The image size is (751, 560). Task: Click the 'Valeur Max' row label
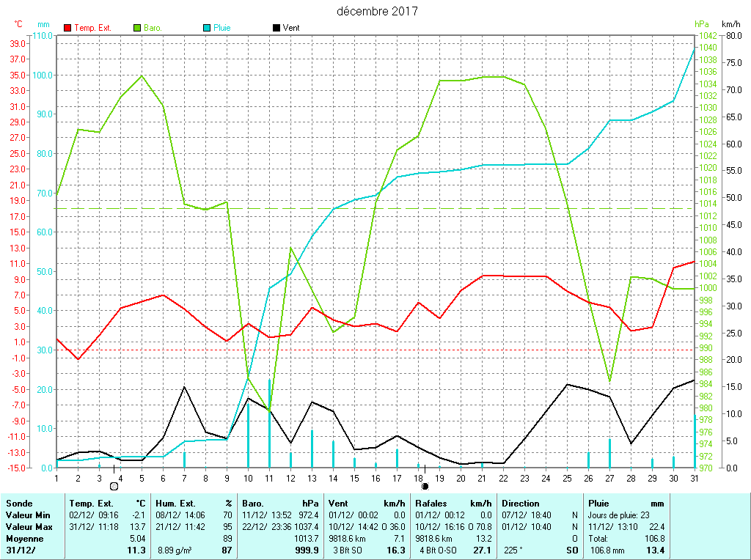click(28, 527)
